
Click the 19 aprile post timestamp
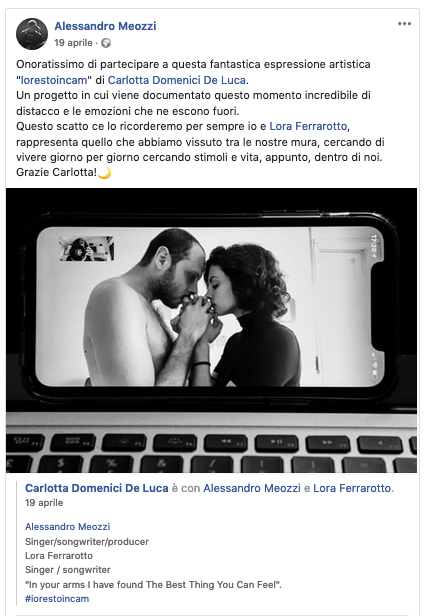point(73,43)
